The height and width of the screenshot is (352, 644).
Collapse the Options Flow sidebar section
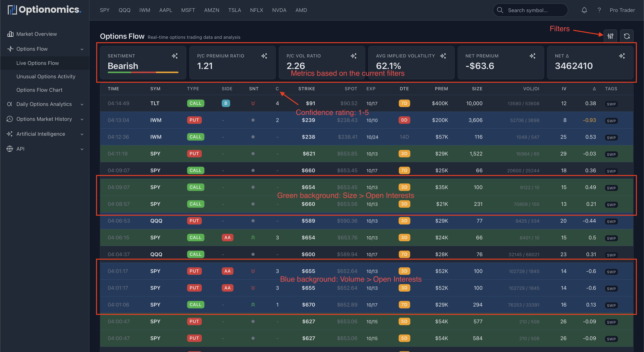(82, 49)
